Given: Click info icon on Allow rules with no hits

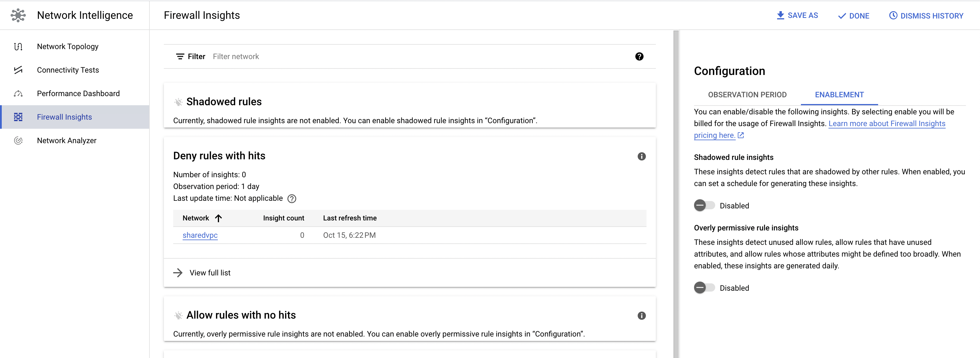Looking at the screenshot, I should (641, 316).
